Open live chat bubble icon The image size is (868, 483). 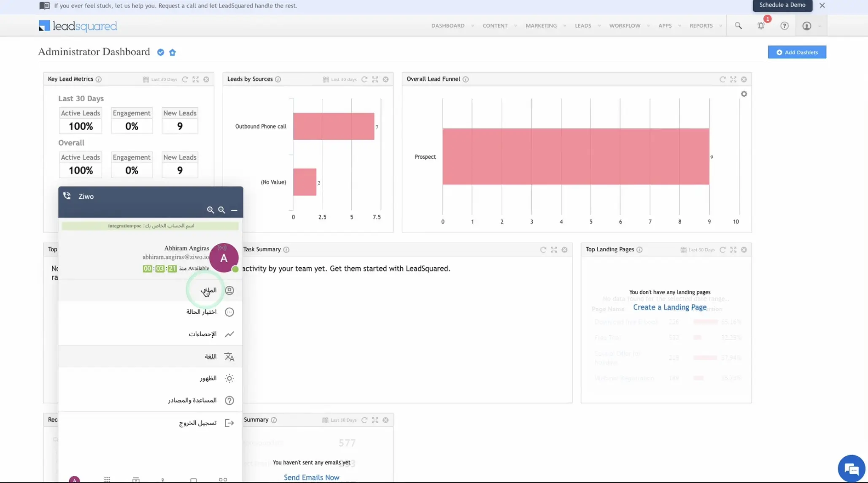point(851,469)
